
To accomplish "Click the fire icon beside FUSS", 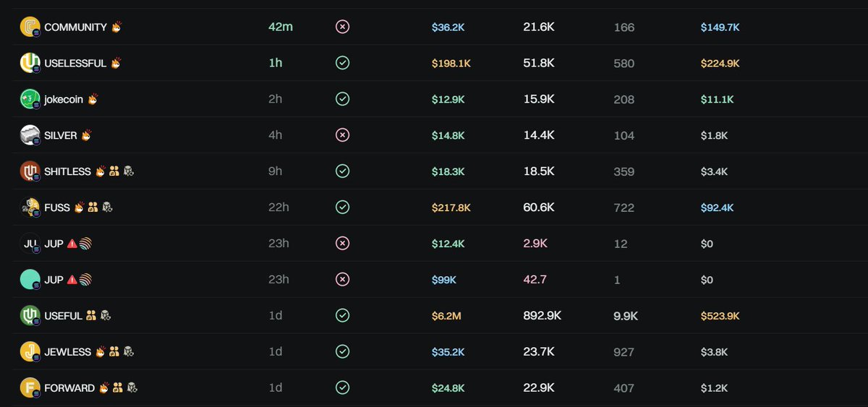I will pos(79,207).
